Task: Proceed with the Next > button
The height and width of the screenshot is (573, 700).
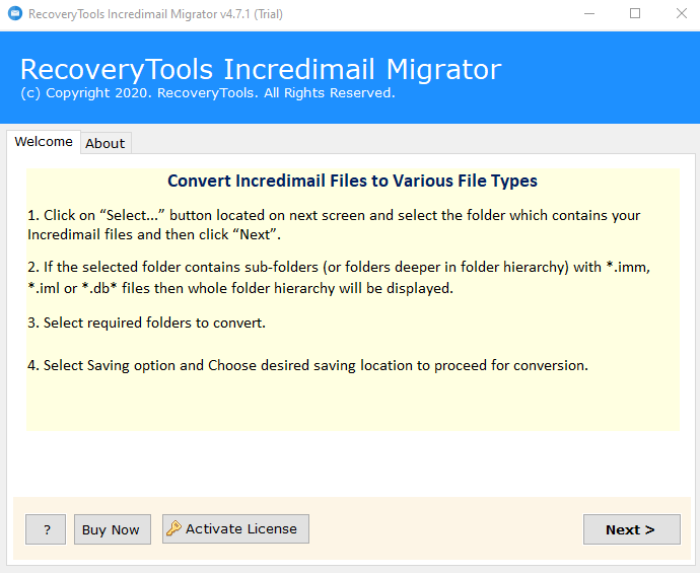Action: [x=631, y=530]
